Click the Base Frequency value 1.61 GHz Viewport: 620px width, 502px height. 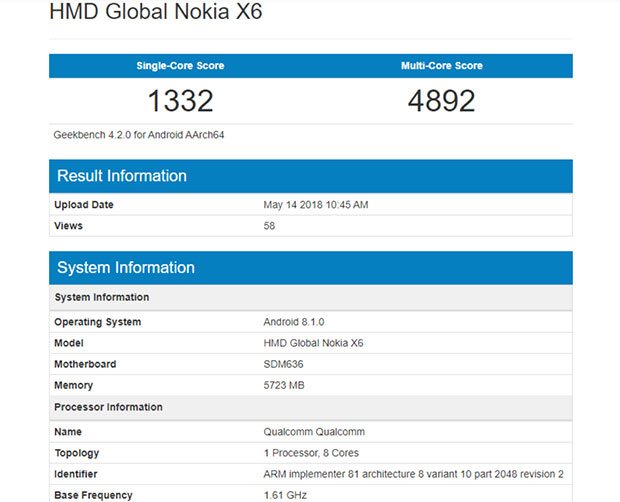pos(284,495)
